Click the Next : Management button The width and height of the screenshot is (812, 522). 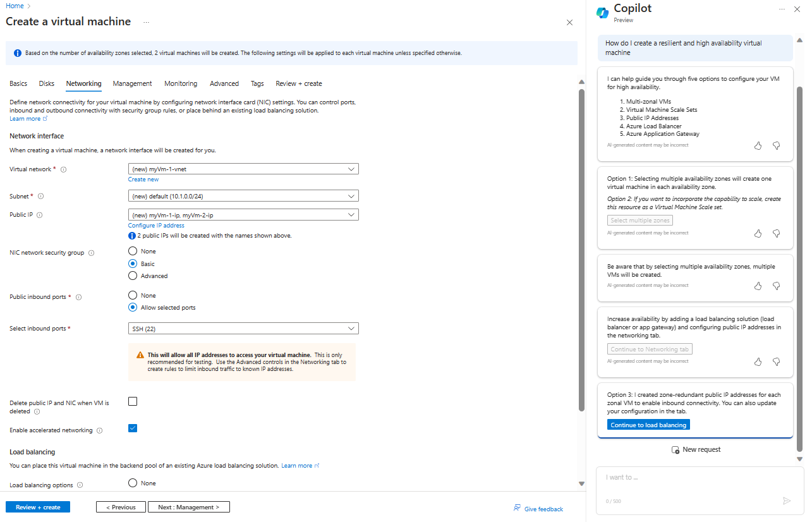pyautogui.click(x=189, y=507)
